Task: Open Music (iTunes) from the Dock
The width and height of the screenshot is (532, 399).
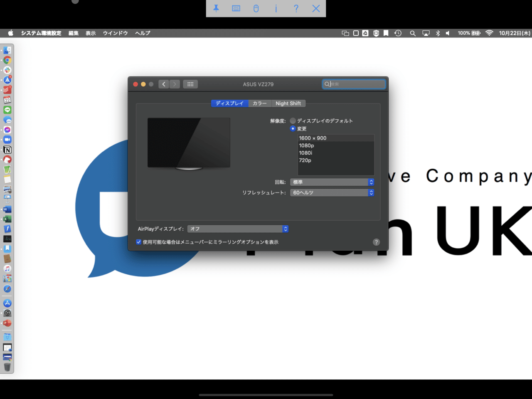Action: point(7,269)
